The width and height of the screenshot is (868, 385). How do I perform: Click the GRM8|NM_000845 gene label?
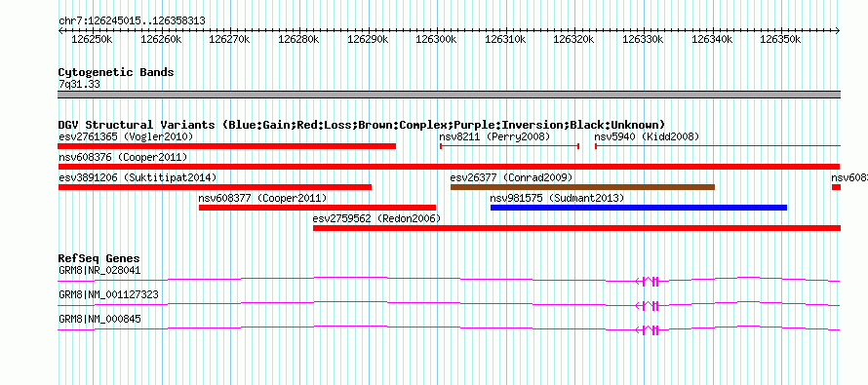coord(99,319)
